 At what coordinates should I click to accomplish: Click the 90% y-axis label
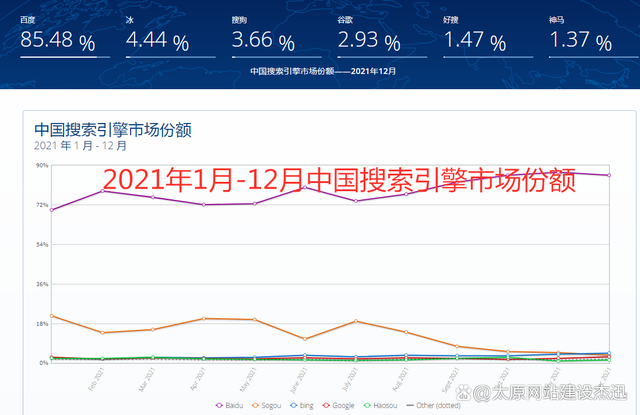click(42, 165)
